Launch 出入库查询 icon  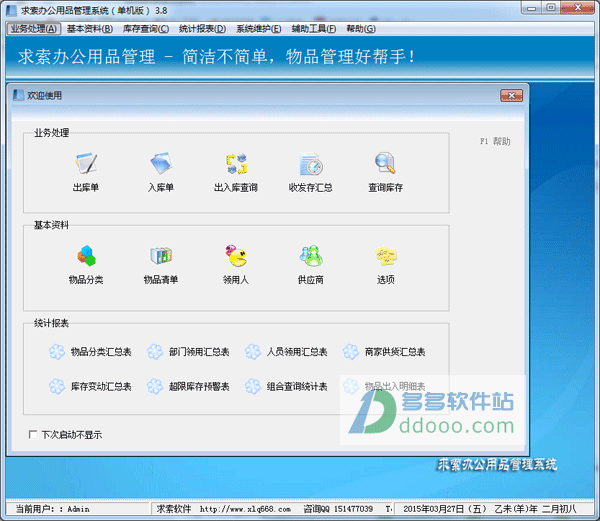pos(236,163)
